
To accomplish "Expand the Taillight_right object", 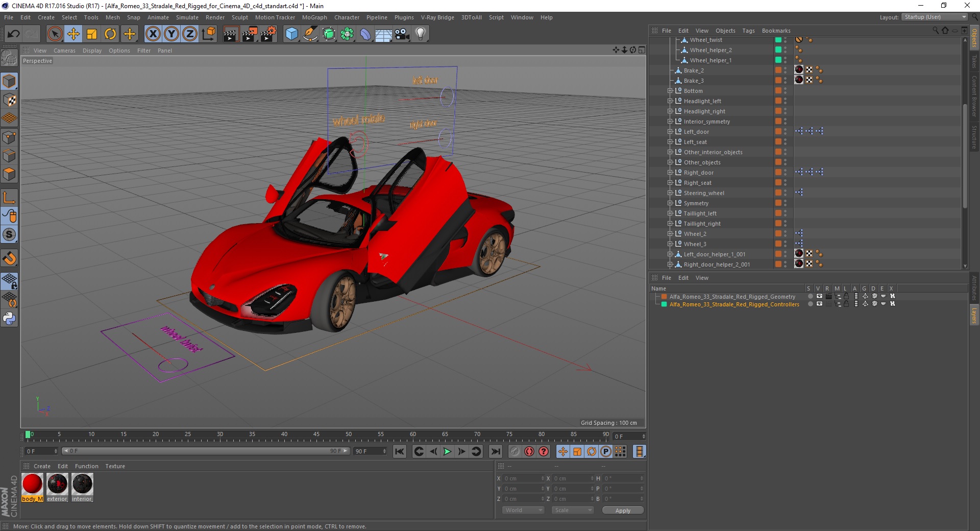I will tap(670, 224).
